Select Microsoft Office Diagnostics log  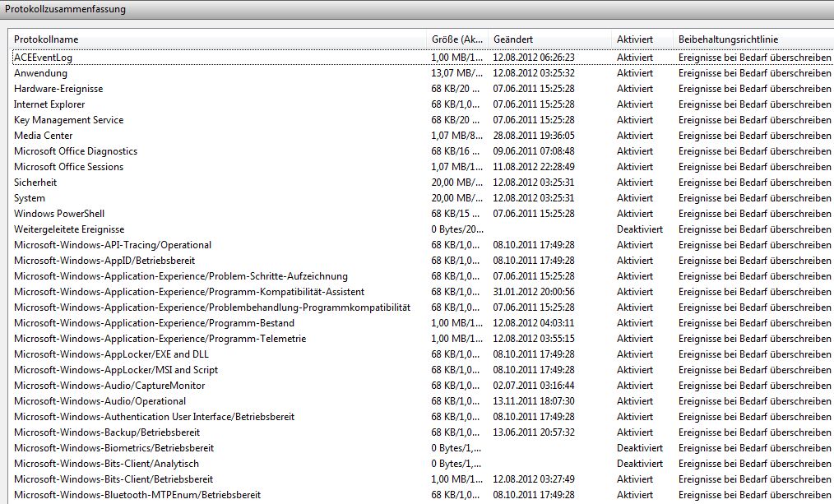click(x=423, y=151)
